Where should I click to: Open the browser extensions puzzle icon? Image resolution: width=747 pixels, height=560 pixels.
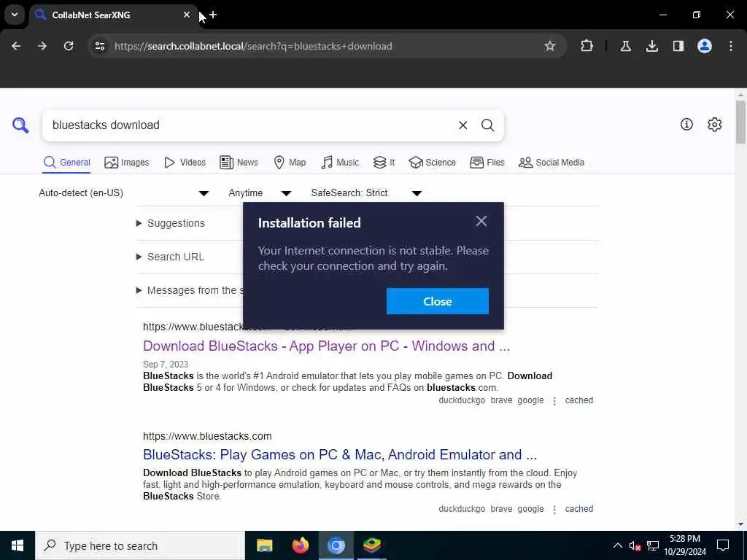pos(587,46)
